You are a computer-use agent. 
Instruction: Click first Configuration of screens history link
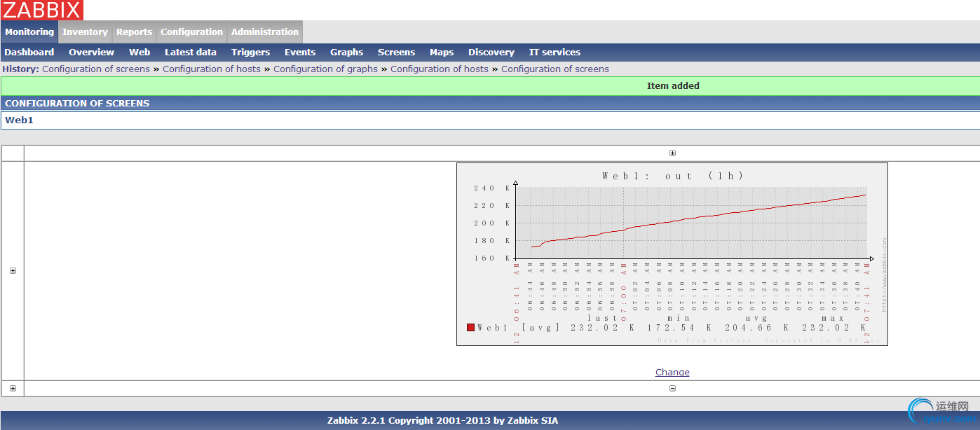coord(96,69)
